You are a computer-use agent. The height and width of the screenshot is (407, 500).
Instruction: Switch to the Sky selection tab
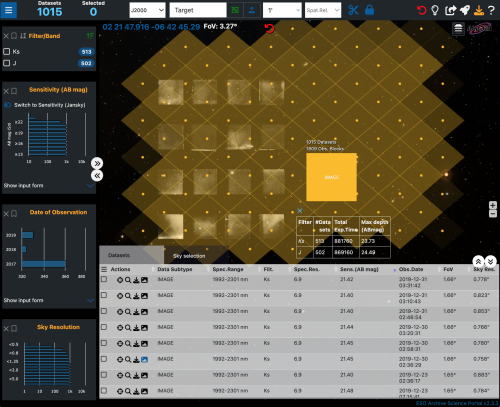189,256
